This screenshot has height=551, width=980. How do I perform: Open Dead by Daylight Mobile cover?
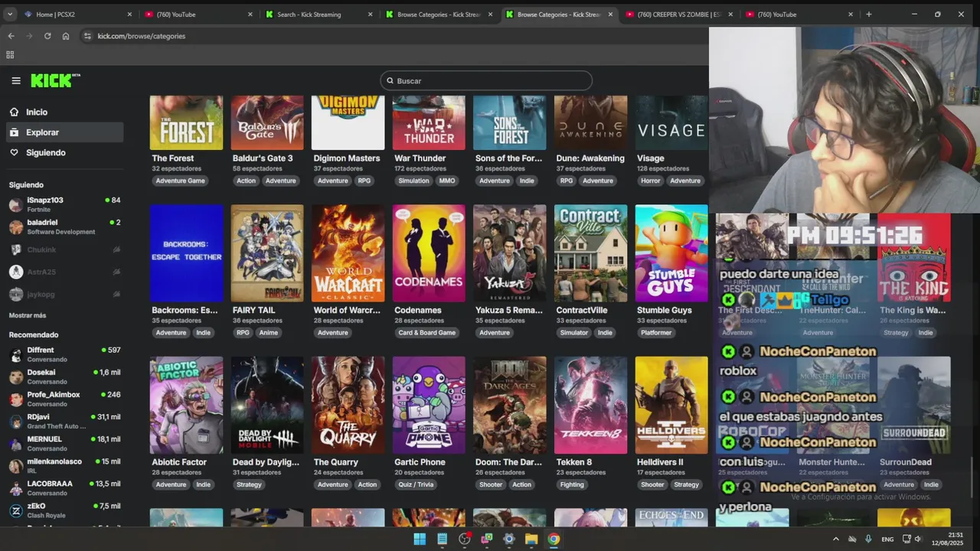coord(267,405)
